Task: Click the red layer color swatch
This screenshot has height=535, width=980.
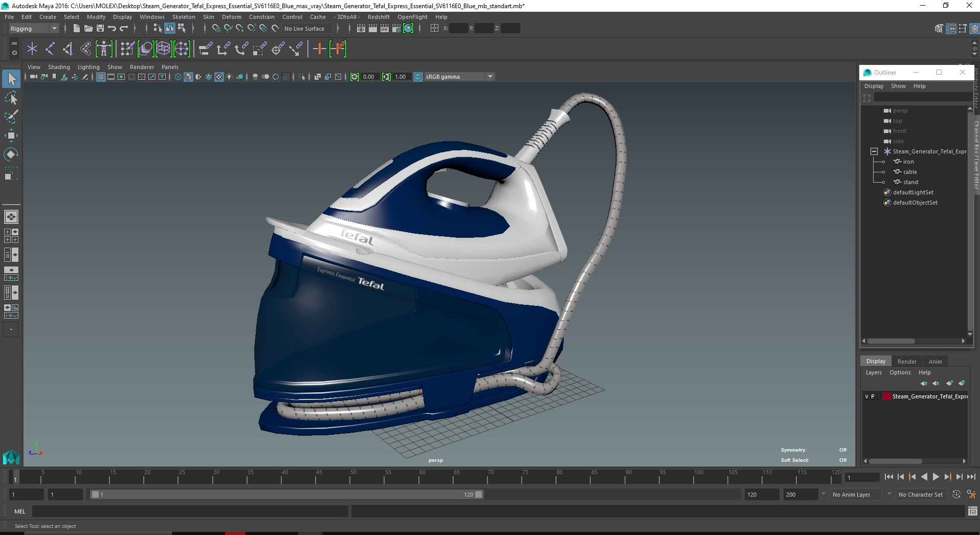Action: 887,396
